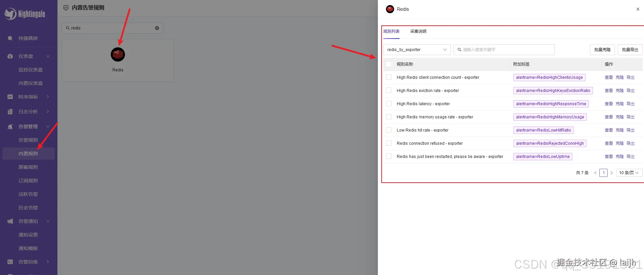Screen dimensions: 644x275
Task: Open 通知模板 in sidebar
Action: point(28,248)
